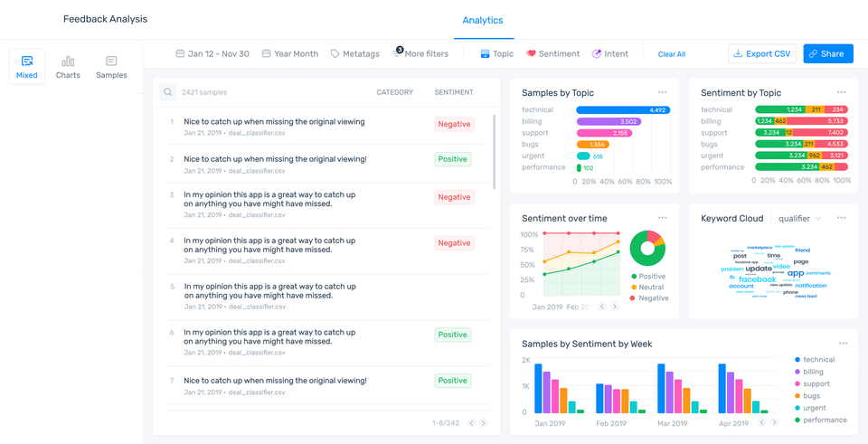The image size is (868, 444).
Task: Click the Clear All link
Action: pos(672,54)
